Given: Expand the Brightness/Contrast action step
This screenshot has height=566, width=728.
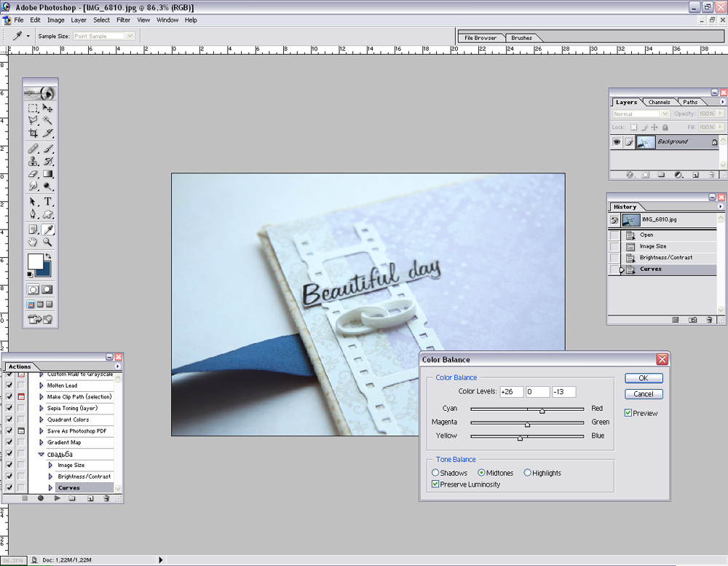Looking at the screenshot, I should click(51, 476).
